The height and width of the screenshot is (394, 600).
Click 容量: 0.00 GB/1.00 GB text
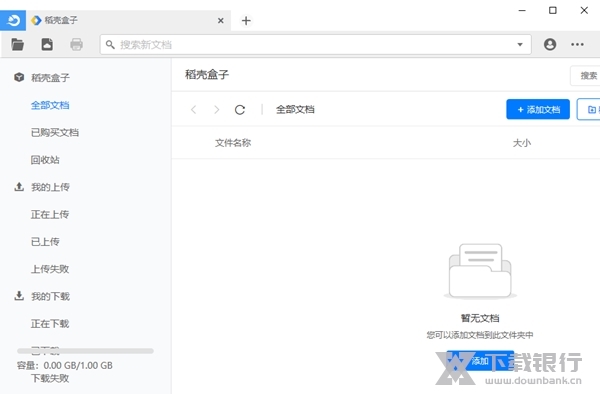[x=65, y=365]
